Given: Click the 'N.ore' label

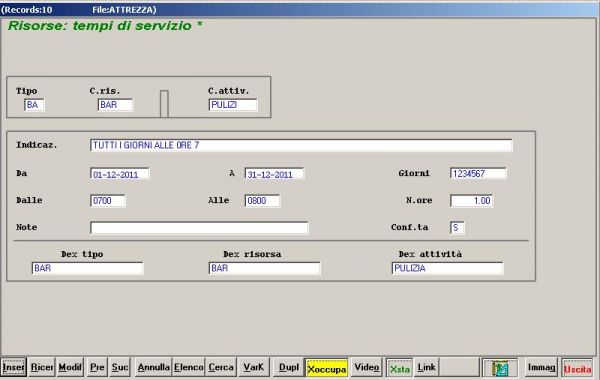Looking at the screenshot, I should click(x=419, y=200).
